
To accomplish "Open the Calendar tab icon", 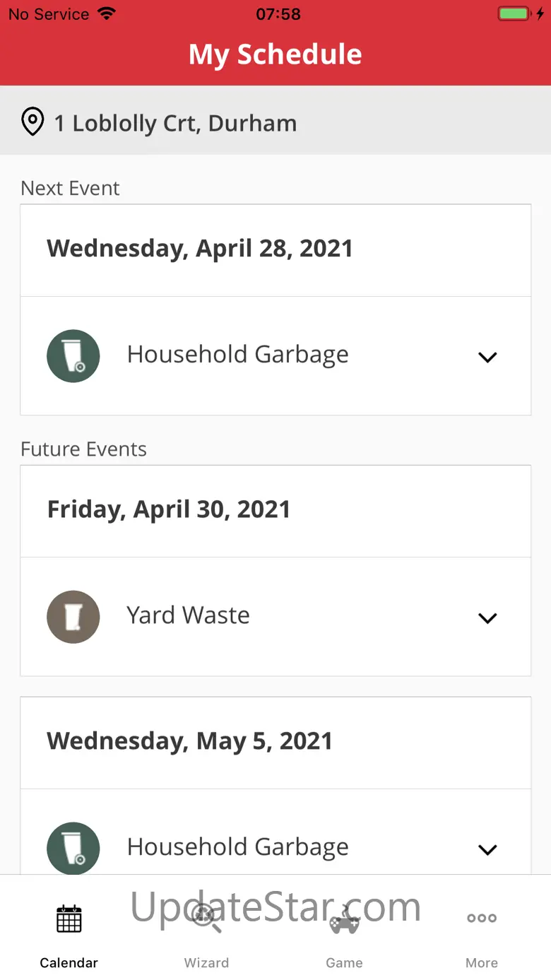I will (69, 919).
